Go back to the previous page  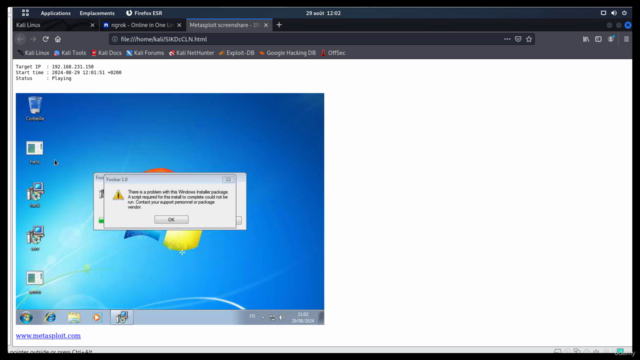(x=21, y=39)
